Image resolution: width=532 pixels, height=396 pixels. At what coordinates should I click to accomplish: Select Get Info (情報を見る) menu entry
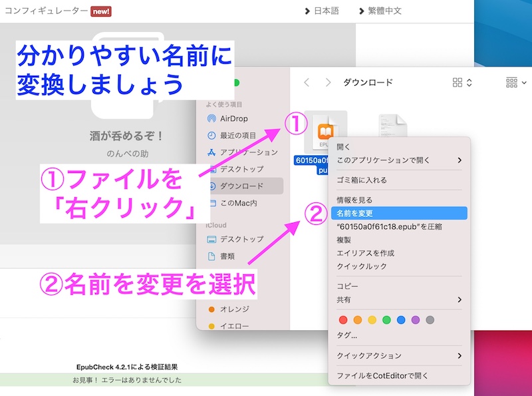click(x=354, y=200)
